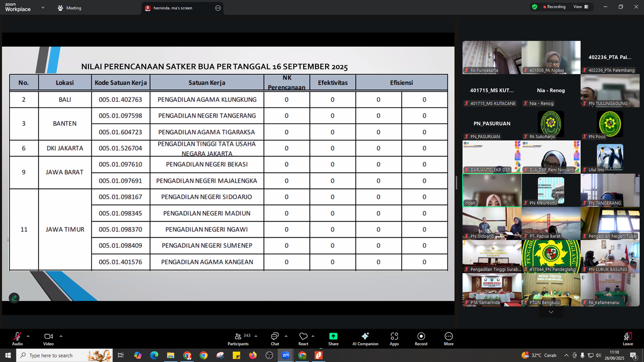Click the annotation pencil icon

14,298
